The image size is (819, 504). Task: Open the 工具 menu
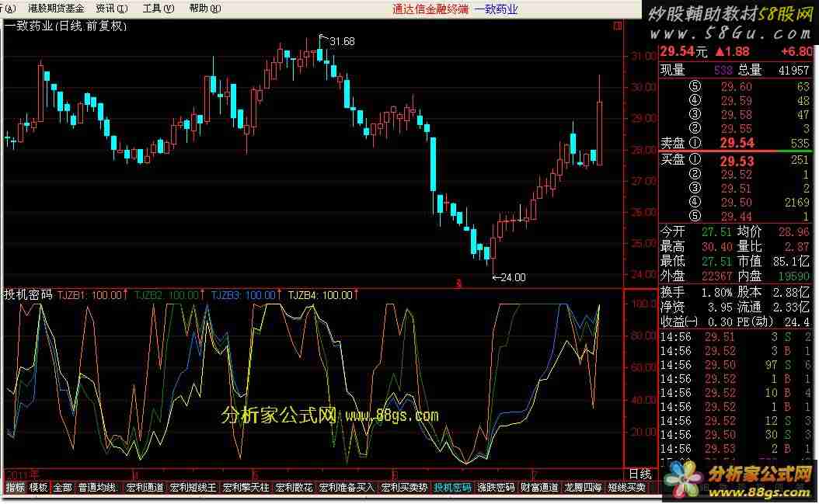click(159, 9)
